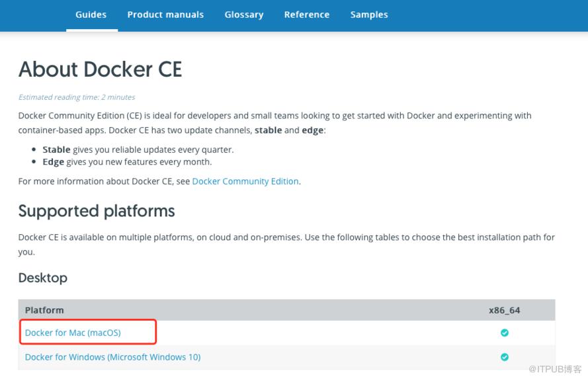Screen dimensions: 588x379
Task: Click the Windows x86_64 support checkmark icon
Action: pos(505,357)
